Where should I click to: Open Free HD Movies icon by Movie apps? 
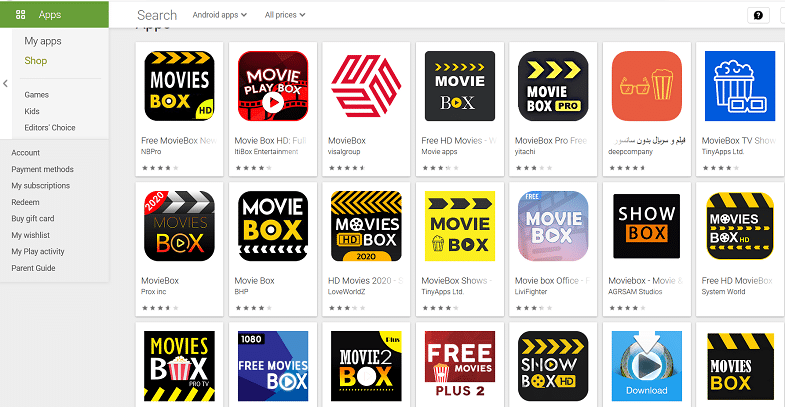[460, 86]
